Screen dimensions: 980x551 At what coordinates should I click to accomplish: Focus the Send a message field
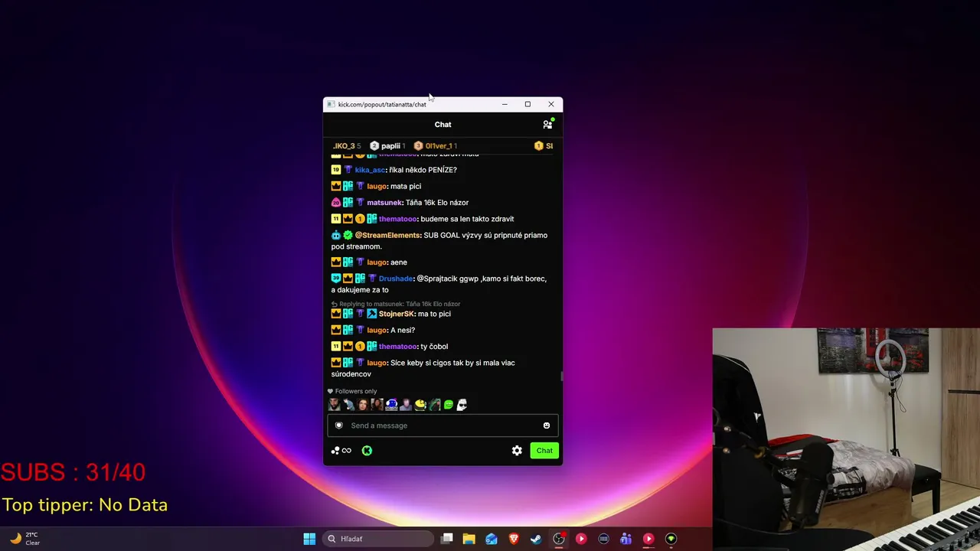(x=443, y=425)
